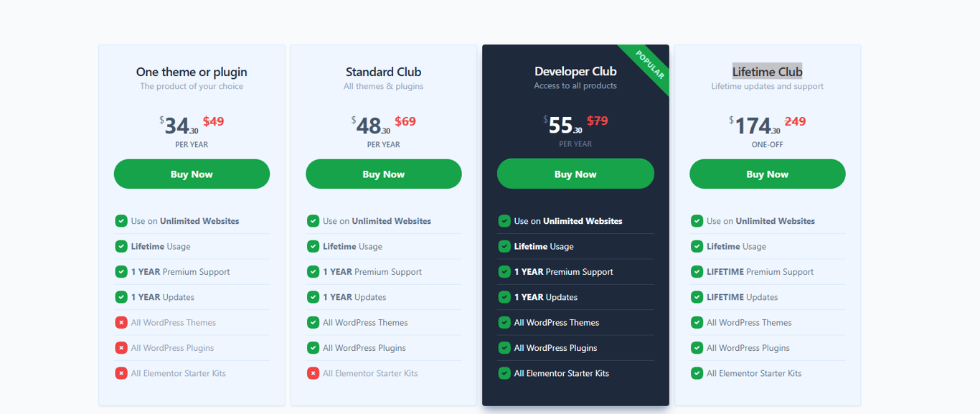Click green check for All WordPress Plugins in Developer Club
Screen dimensions: 980x414
[x=504, y=348]
